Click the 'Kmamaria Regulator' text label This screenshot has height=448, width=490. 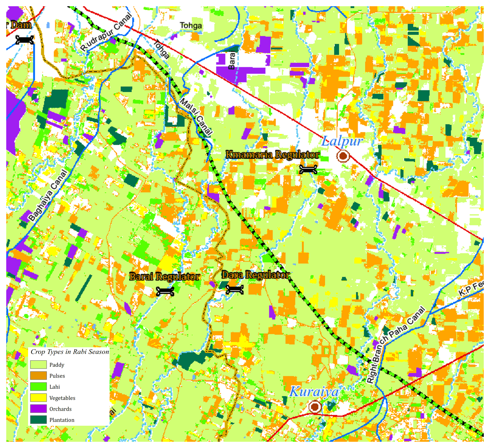tap(272, 155)
